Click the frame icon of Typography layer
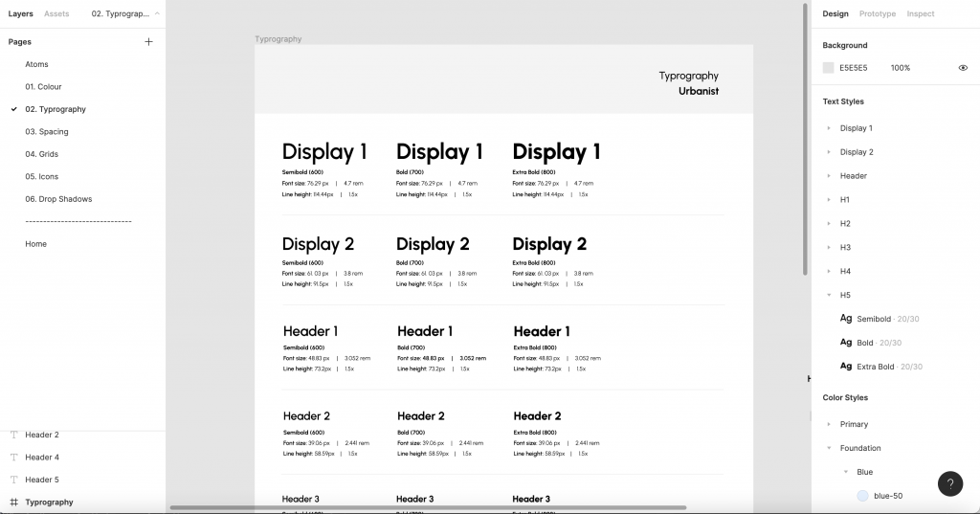 tap(13, 503)
